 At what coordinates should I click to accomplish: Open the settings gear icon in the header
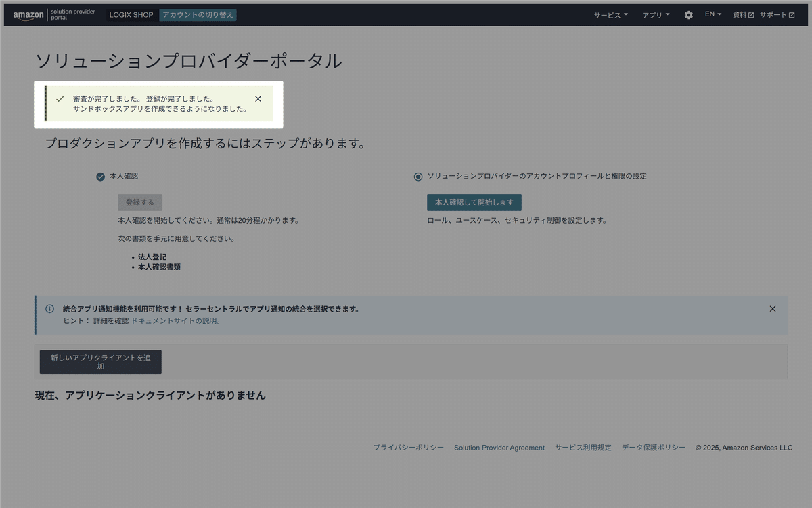click(688, 14)
